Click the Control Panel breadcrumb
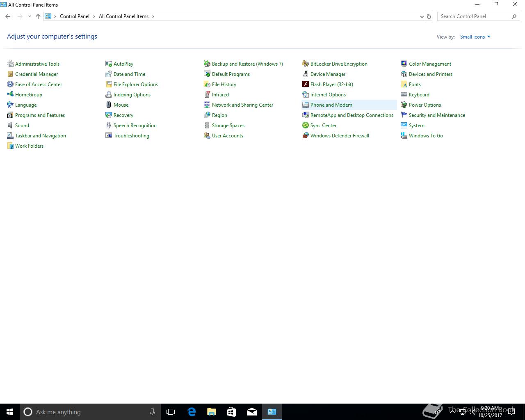525x420 pixels. click(x=75, y=16)
